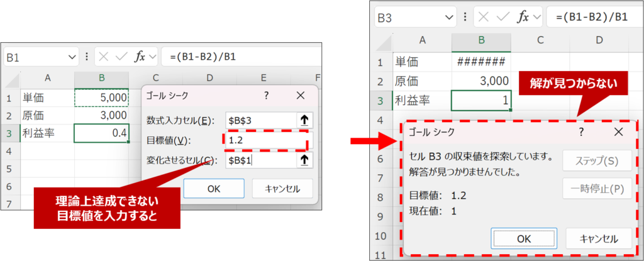Click the 一時停止(P) button
Image resolution: width=644 pixels, height=261 pixels.
pyautogui.click(x=597, y=188)
